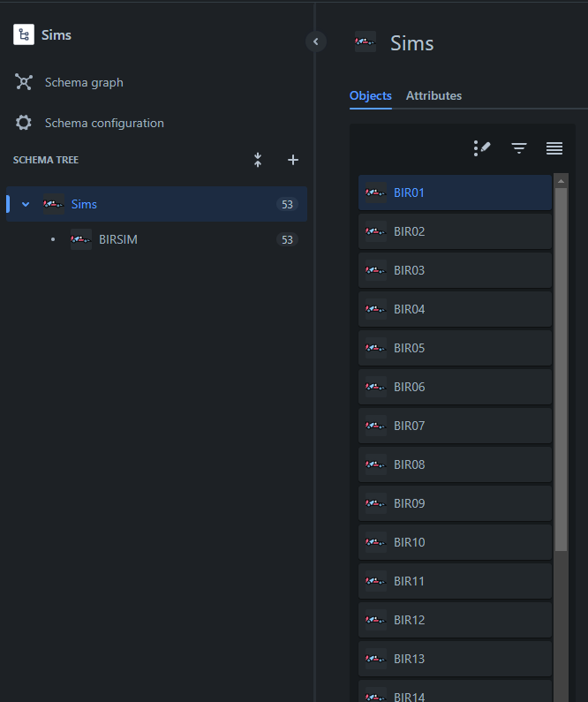The height and width of the screenshot is (702, 588).
Task: Add a new schema tree item
Action: [292, 160]
